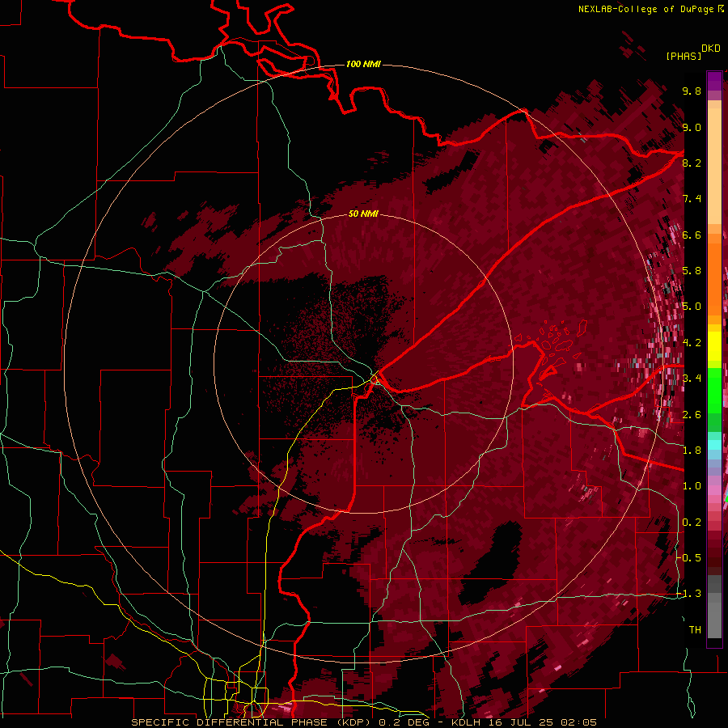
Task: Click the 9.8 value on the color scale
Action: pyautogui.click(x=692, y=91)
